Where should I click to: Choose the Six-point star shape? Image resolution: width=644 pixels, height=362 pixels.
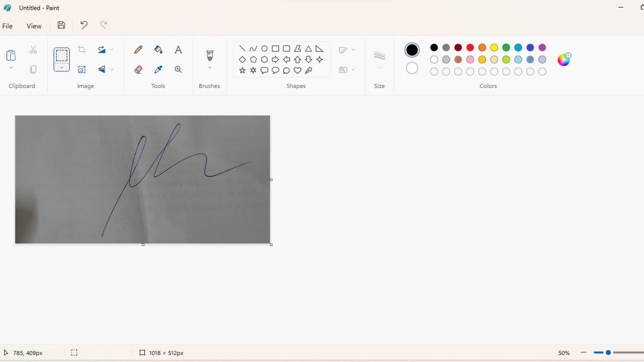253,70
